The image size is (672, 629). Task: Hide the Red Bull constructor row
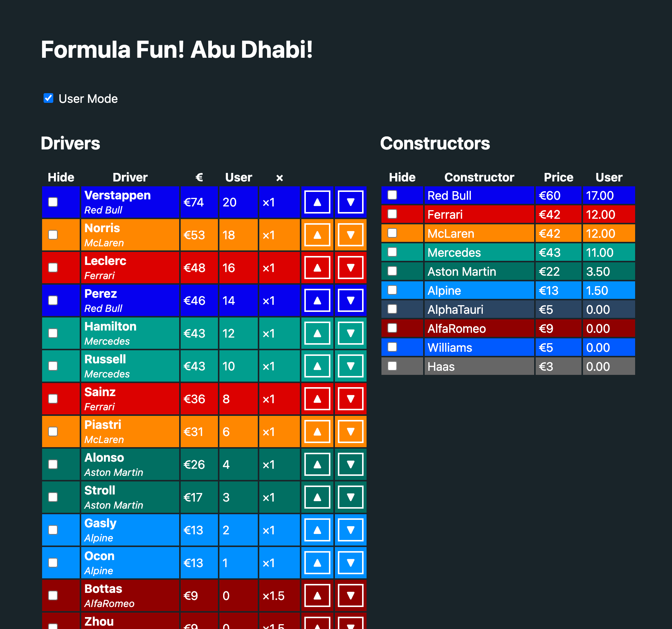point(392,195)
